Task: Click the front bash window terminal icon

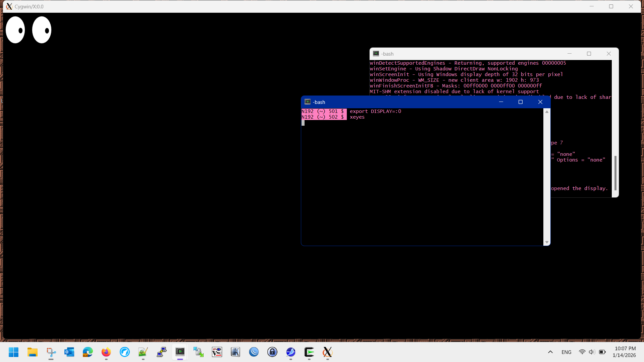Action: point(307,102)
